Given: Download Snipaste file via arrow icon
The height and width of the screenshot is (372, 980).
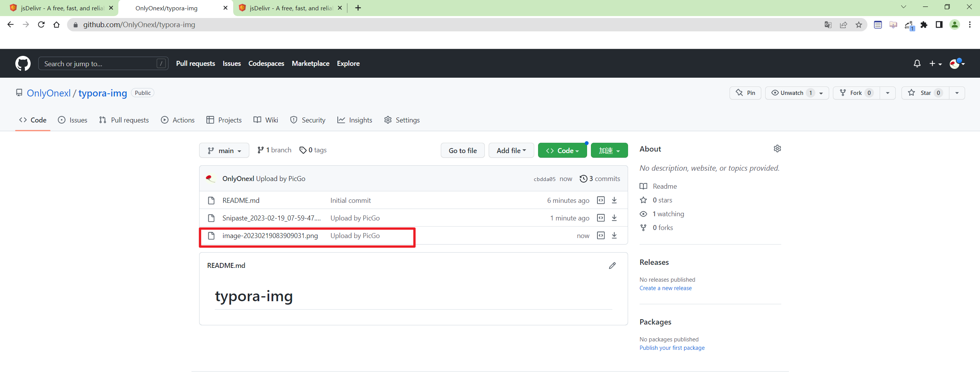Looking at the screenshot, I should tap(614, 218).
